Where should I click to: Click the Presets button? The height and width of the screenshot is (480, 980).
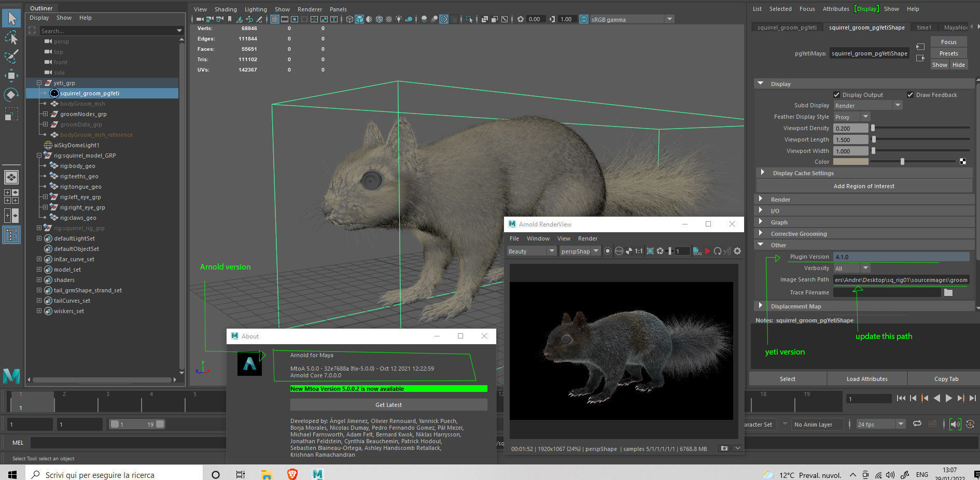click(x=948, y=53)
